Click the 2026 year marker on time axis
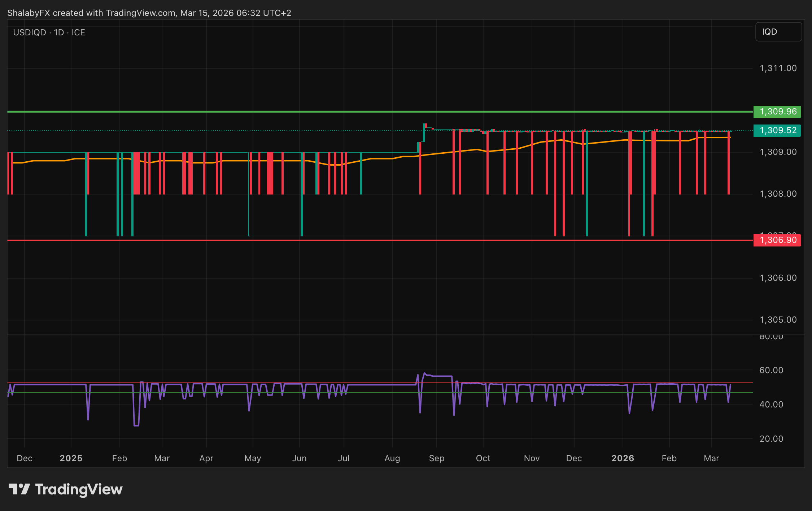 (x=623, y=458)
